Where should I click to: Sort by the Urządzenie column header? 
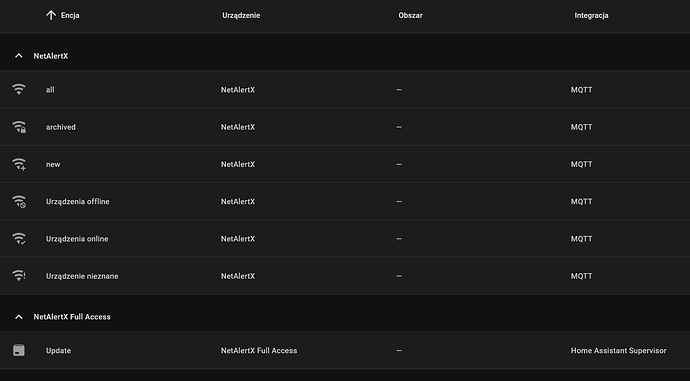241,15
